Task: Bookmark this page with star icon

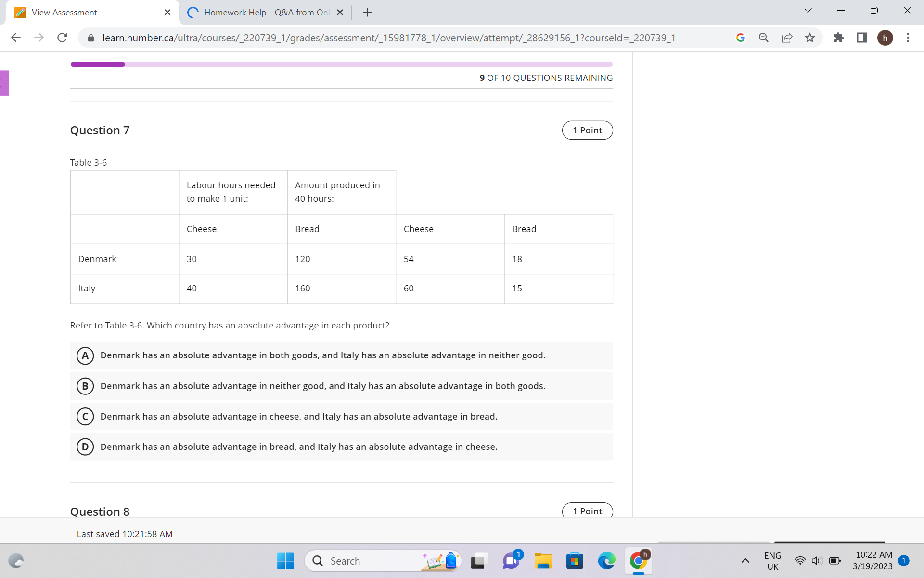Action: (810, 38)
